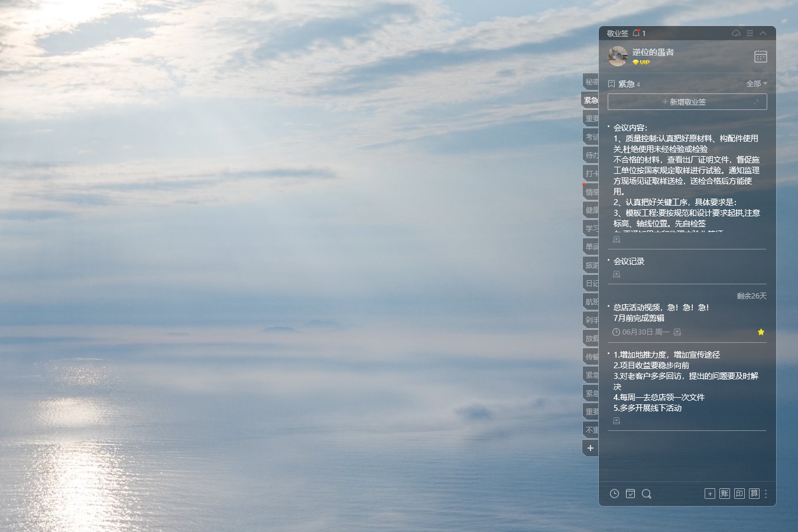This screenshot has height=532, width=798.
Task: Toggle the yellow star on 总店活动视频 note
Action: (761, 332)
